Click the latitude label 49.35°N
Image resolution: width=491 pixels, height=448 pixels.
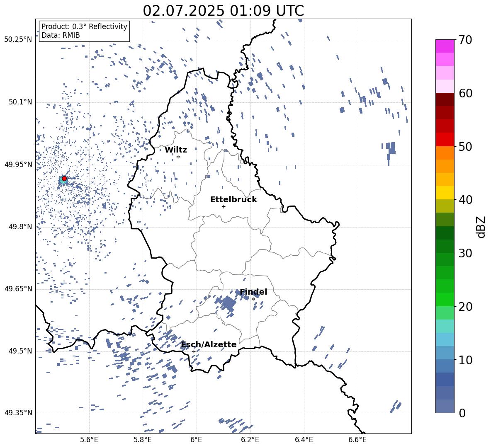coord(18,413)
